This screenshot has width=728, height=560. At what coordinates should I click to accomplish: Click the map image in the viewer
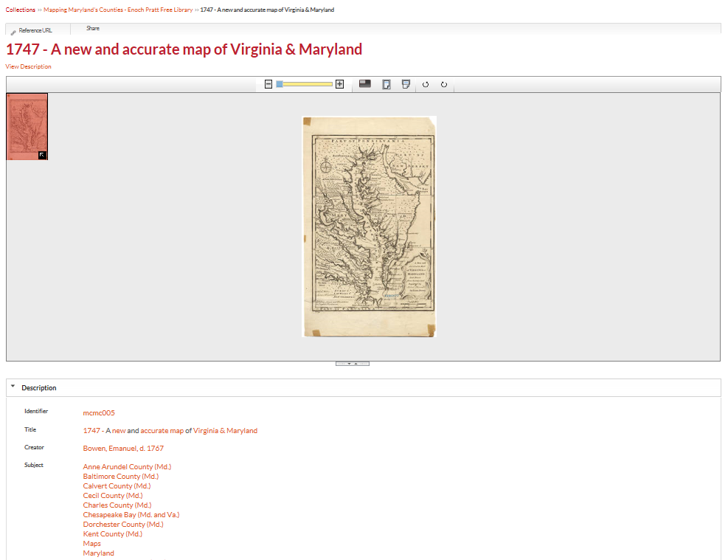[369, 227]
